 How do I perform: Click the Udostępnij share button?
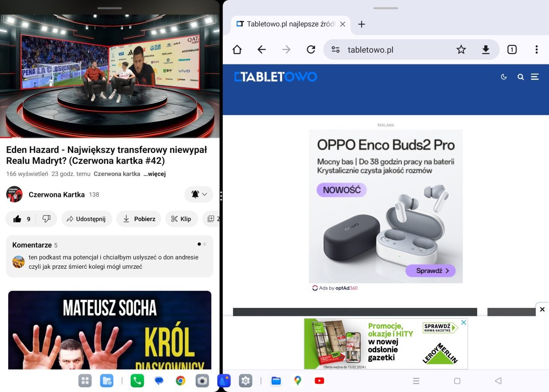tap(87, 219)
